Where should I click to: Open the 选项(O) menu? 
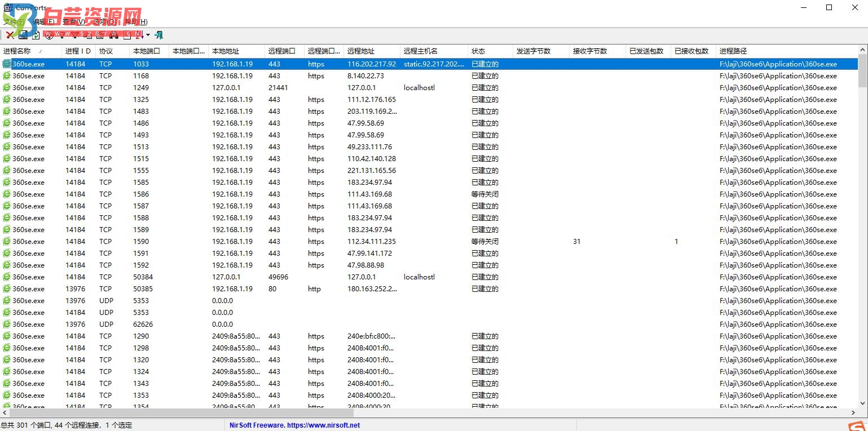point(105,22)
